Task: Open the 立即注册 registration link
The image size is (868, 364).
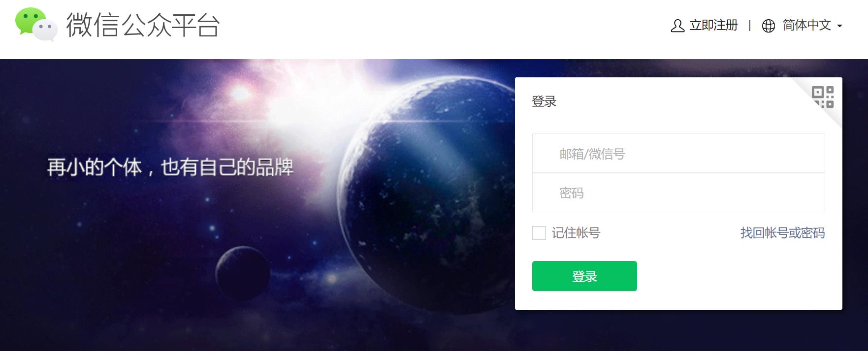Action: coord(713,25)
